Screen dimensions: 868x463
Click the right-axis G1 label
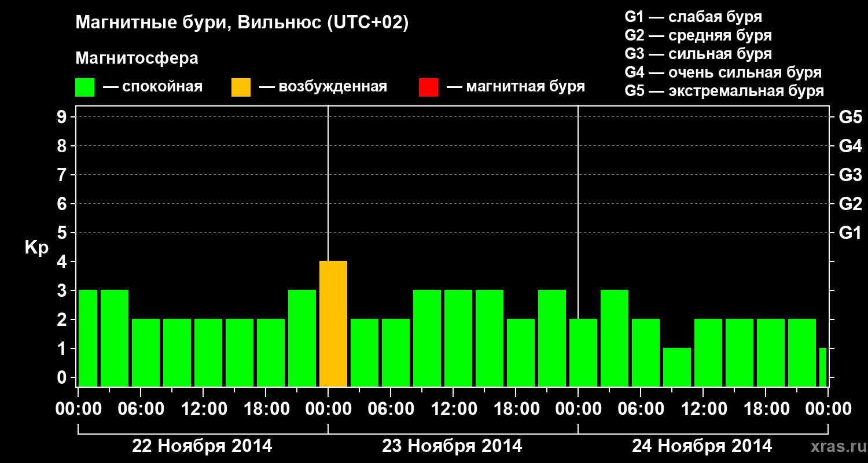tap(850, 233)
